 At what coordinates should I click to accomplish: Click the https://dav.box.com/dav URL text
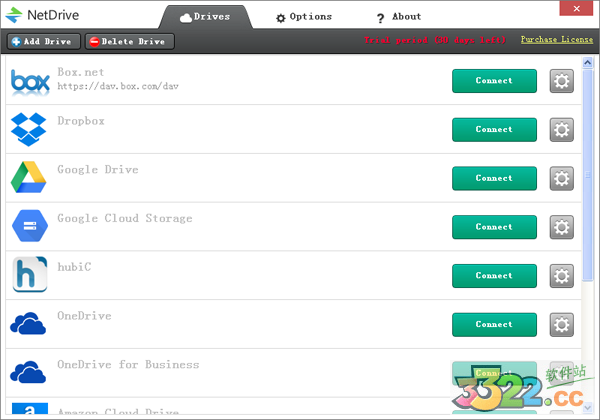pos(118,86)
